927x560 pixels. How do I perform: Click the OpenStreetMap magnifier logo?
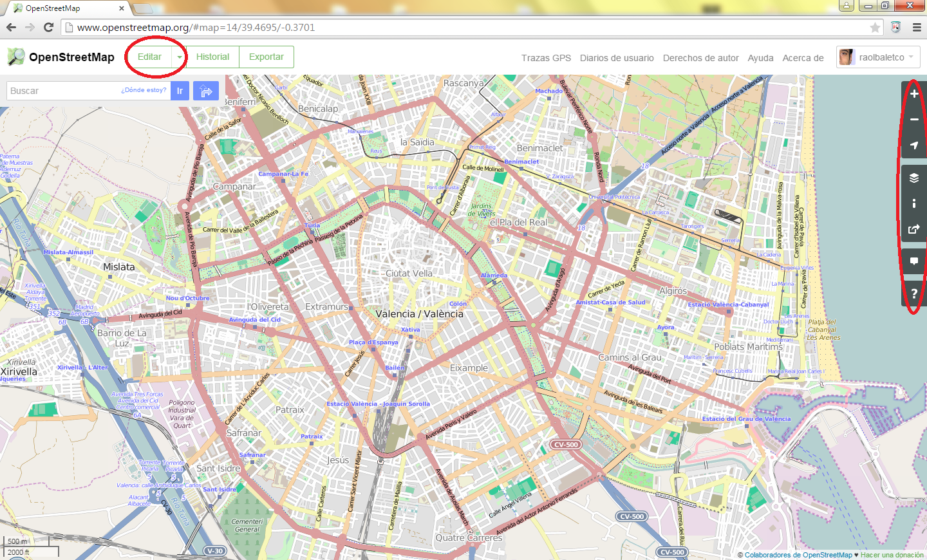pyautogui.click(x=15, y=57)
